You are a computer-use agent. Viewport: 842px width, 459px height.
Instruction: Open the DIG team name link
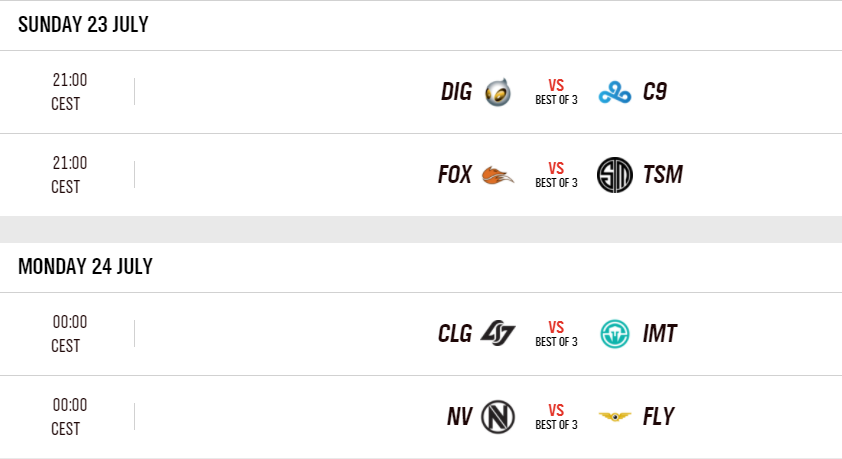click(x=456, y=92)
